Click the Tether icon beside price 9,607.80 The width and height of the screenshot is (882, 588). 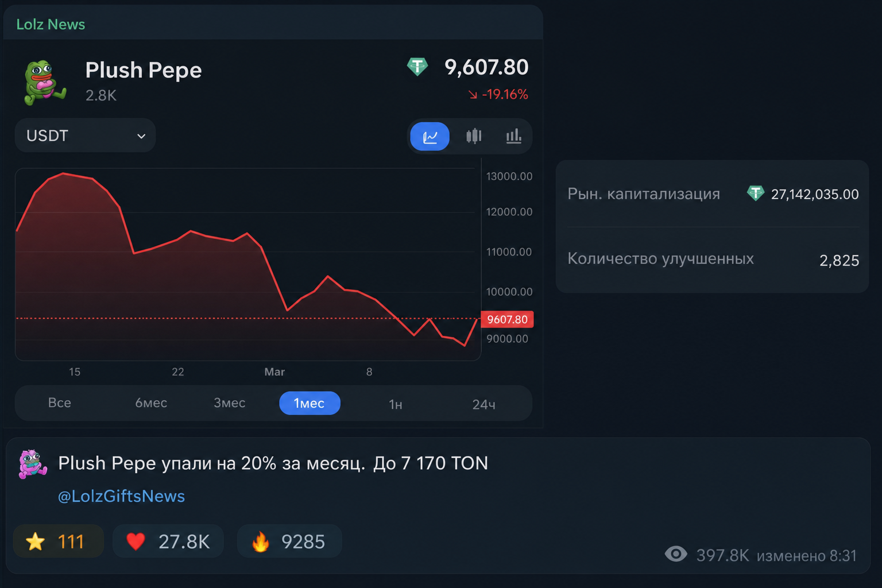tap(417, 67)
